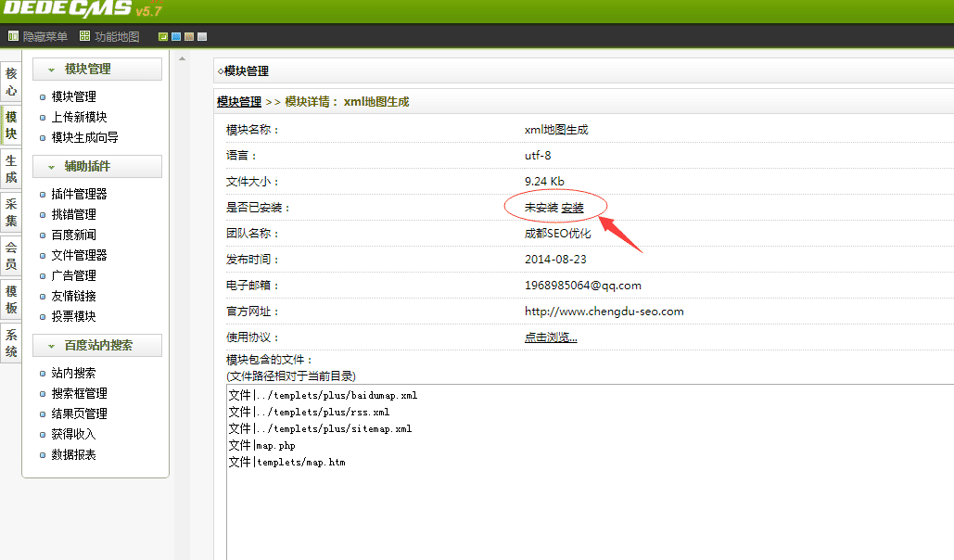Switch to 生成 side tab
954x560 pixels.
(11, 170)
